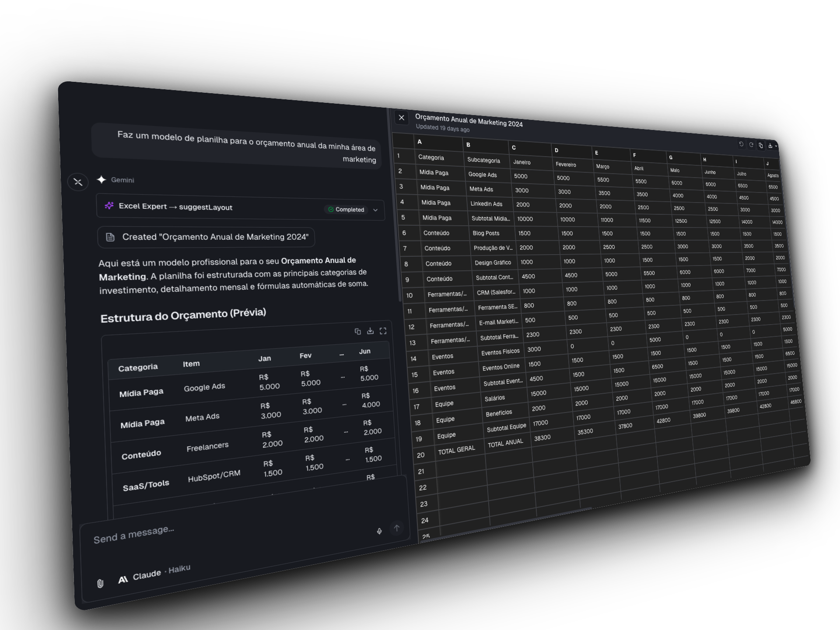Open created Orçamento Anual de Marketing 2024 file
The image size is (840, 630).
206,237
